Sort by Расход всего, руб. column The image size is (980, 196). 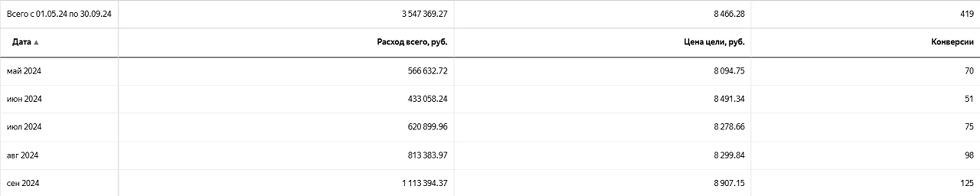click(412, 42)
